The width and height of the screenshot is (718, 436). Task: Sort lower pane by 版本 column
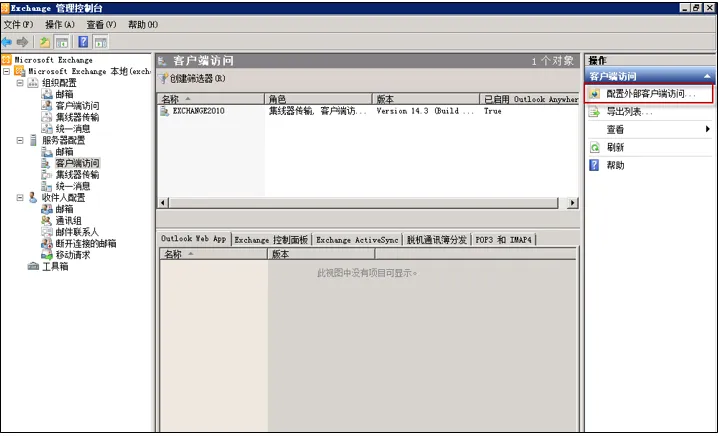point(321,254)
